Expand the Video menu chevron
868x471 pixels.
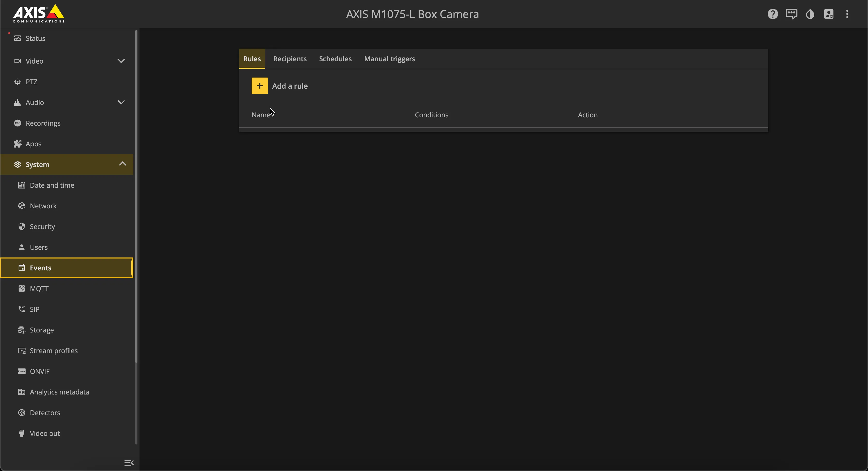coord(121,61)
